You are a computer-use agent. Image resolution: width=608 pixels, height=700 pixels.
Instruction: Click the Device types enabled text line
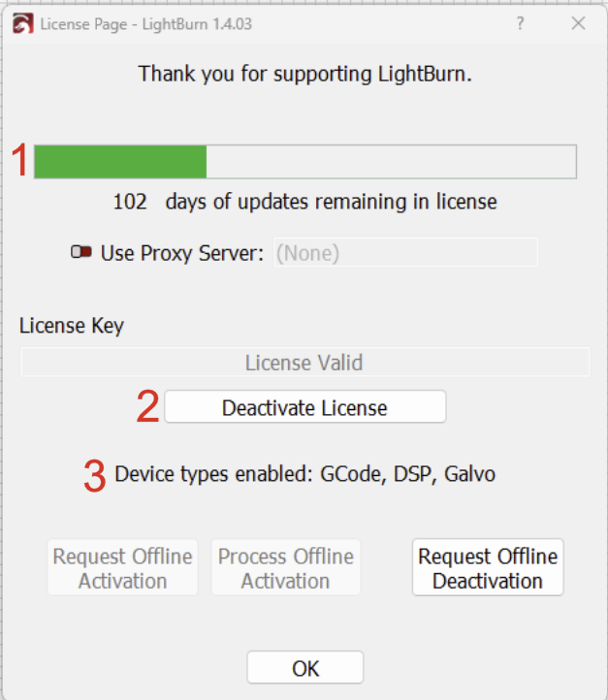[304, 474]
